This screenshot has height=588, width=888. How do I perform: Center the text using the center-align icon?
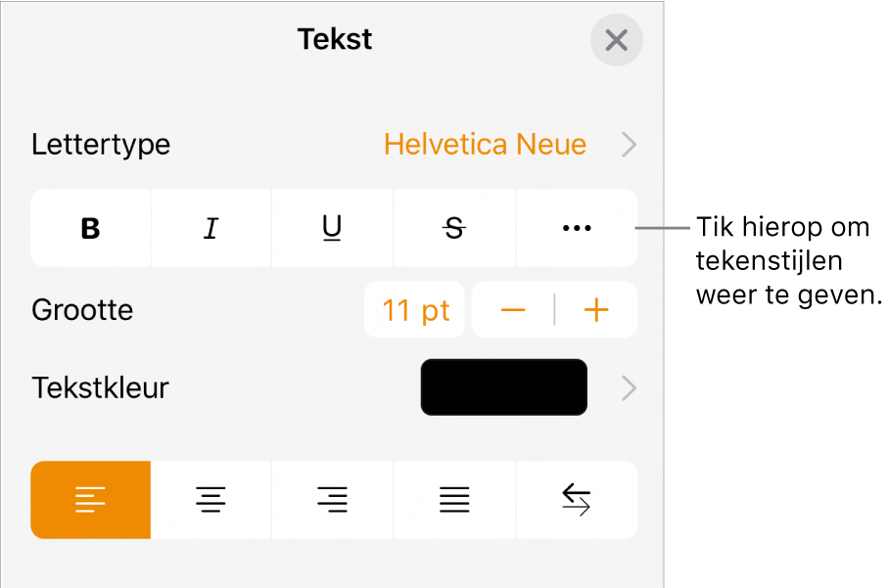tap(210, 500)
